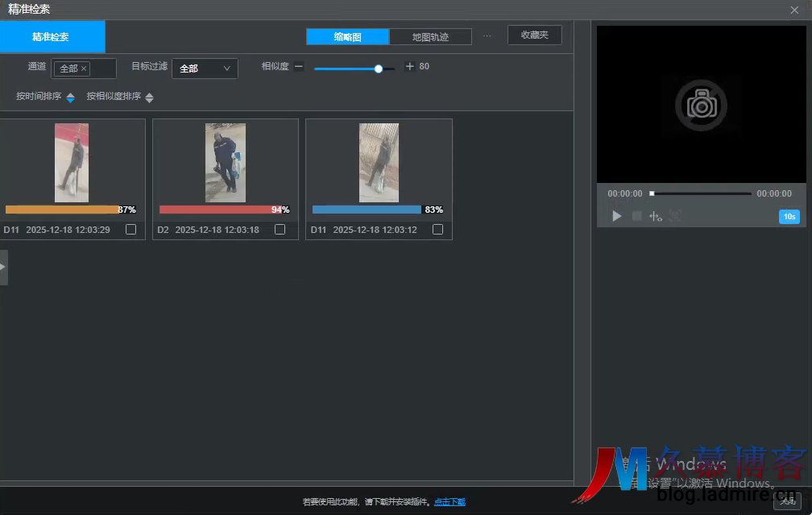Check the box for the 87% match result
812x515 pixels.
[131, 230]
